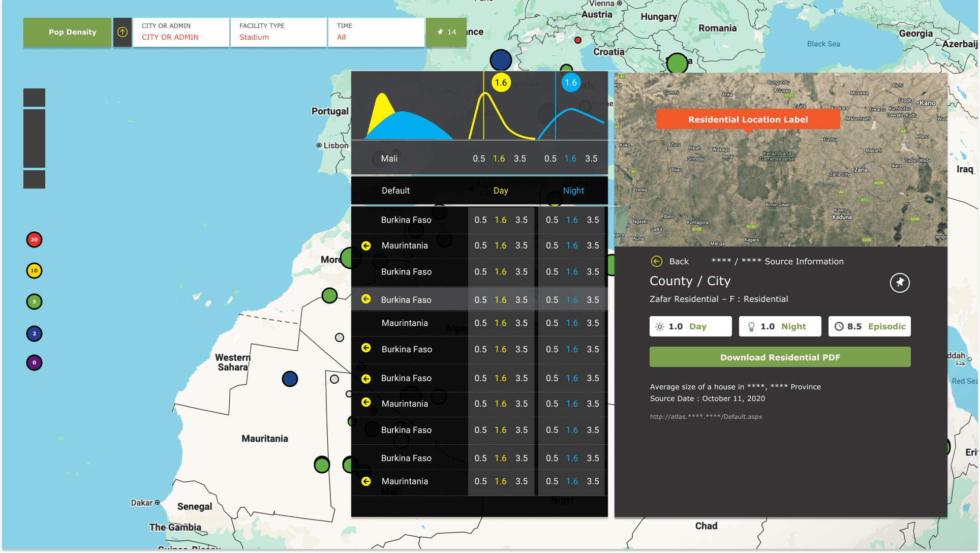This screenshot has height=553, width=980.
Task: Click the pin icon showing 14
Action: [446, 32]
